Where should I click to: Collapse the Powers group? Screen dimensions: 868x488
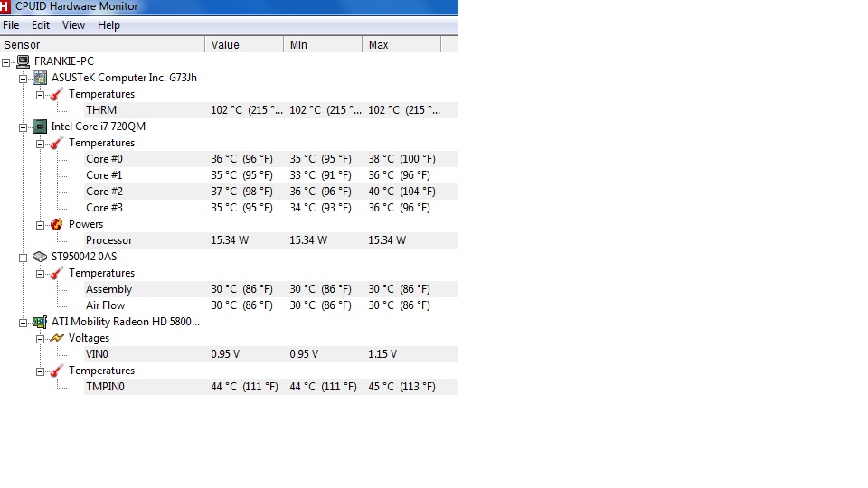[41, 225]
